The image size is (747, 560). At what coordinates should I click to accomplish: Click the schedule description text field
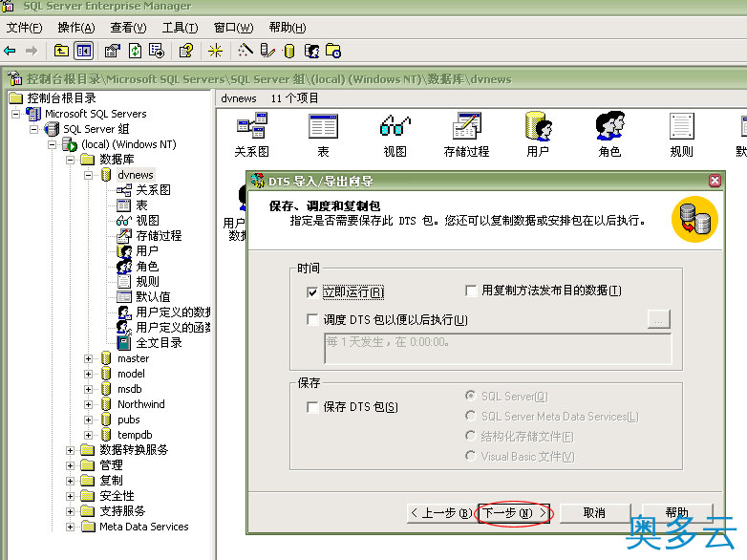click(x=498, y=349)
